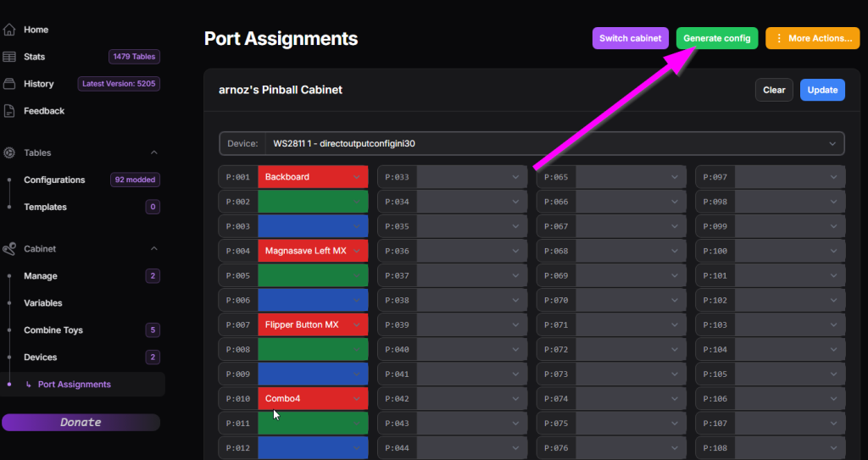The height and width of the screenshot is (460, 868).
Task: Click the Switch cabinet button
Action: [x=630, y=38]
